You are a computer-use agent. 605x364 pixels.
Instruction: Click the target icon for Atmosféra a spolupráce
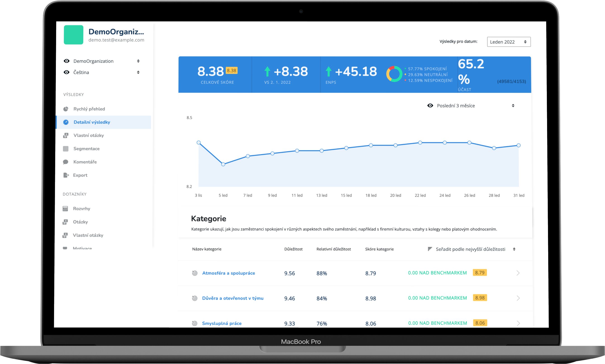click(195, 273)
